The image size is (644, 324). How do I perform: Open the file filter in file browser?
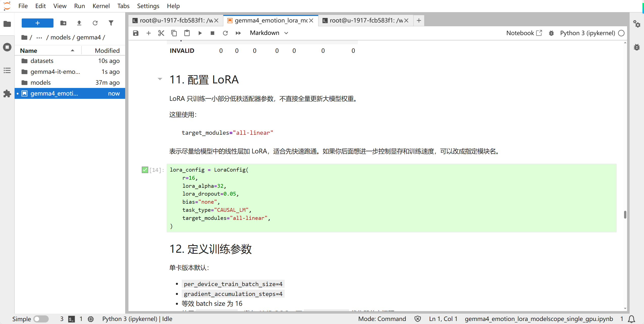coord(111,23)
